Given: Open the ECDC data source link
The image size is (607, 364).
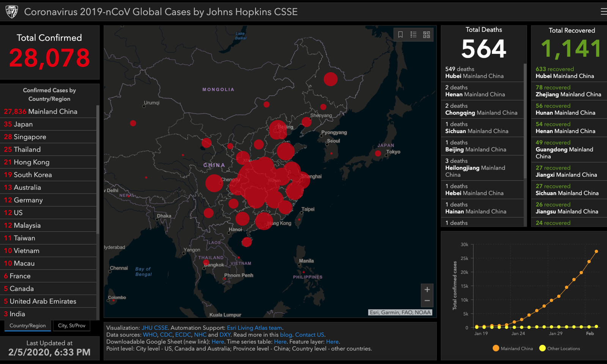Looking at the screenshot, I should click(183, 335).
